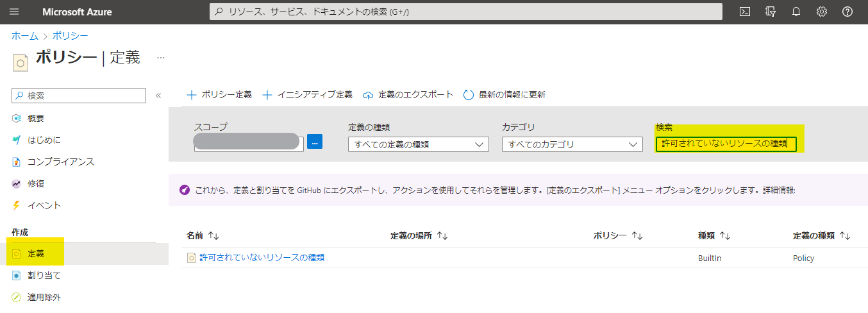This screenshot has width=868, height=313.
Task: Go to ホーム breadcrumb
Action: (25, 36)
